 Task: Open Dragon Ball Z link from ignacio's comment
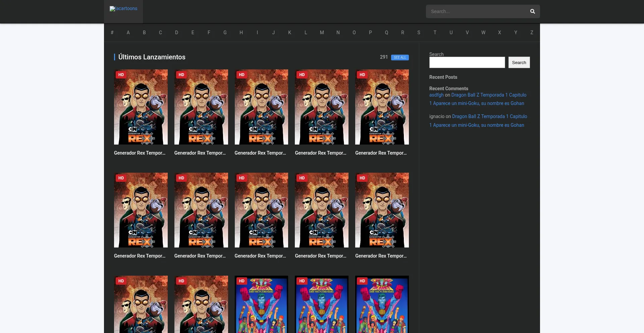(x=478, y=121)
